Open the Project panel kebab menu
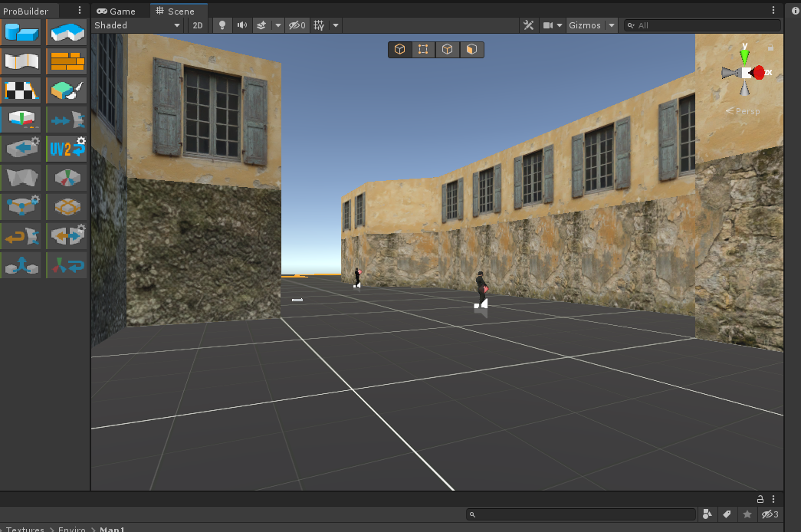This screenshot has width=801, height=532. [x=773, y=499]
